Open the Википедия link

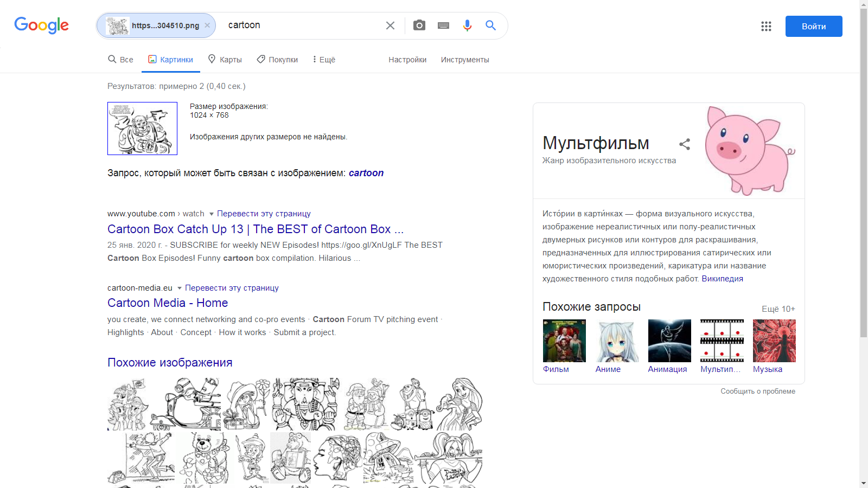click(x=723, y=279)
